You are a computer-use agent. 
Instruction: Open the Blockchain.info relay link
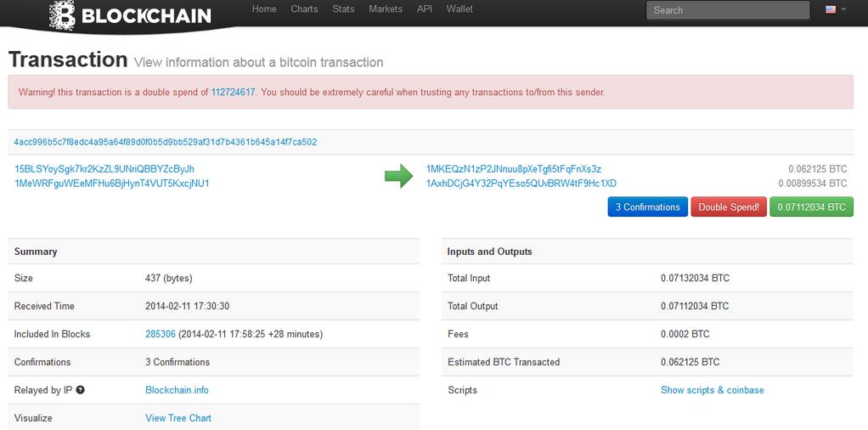[x=178, y=390]
